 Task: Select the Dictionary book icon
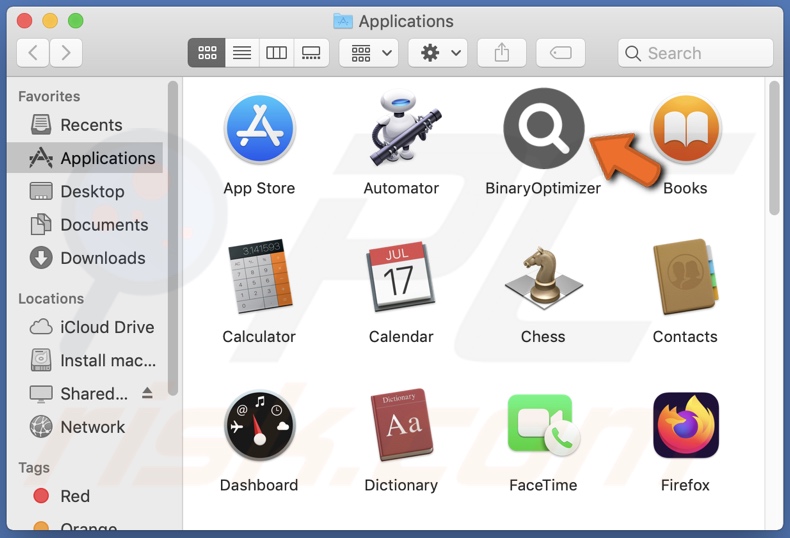402,425
